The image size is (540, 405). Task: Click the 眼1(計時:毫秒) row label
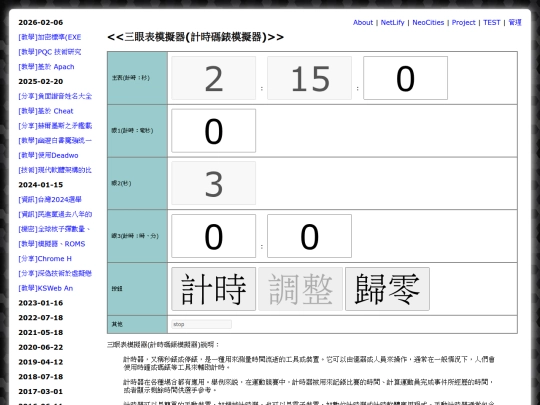[x=132, y=131]
